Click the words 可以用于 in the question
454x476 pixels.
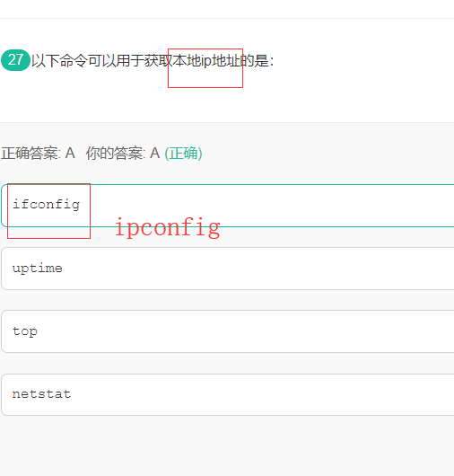tap(116, 60)
